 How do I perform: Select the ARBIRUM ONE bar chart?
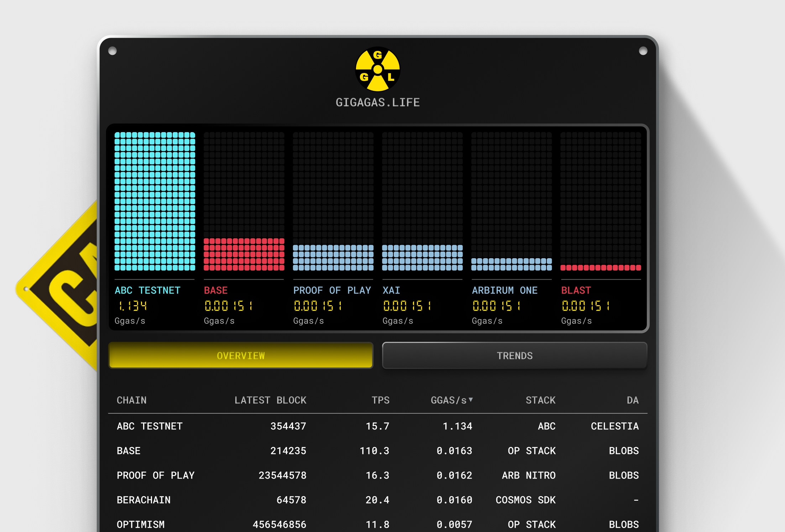pyautogui.click(x=512, y=201)
